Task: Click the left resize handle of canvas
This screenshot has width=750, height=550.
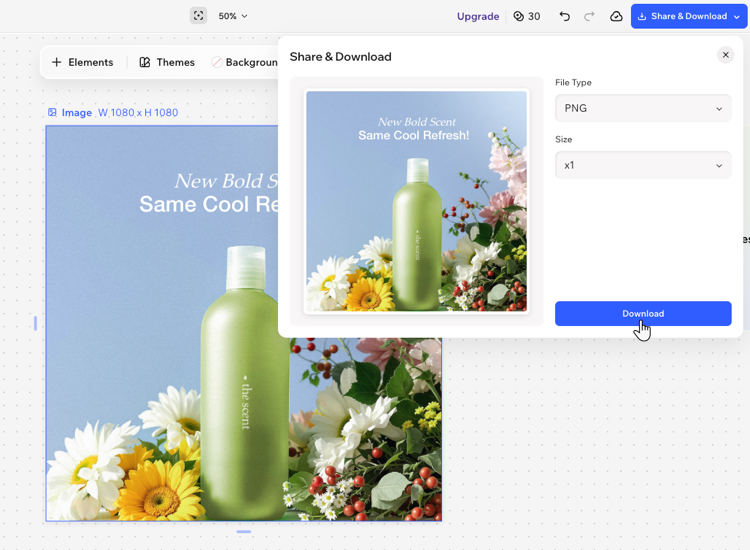Action: pos(35,323)
